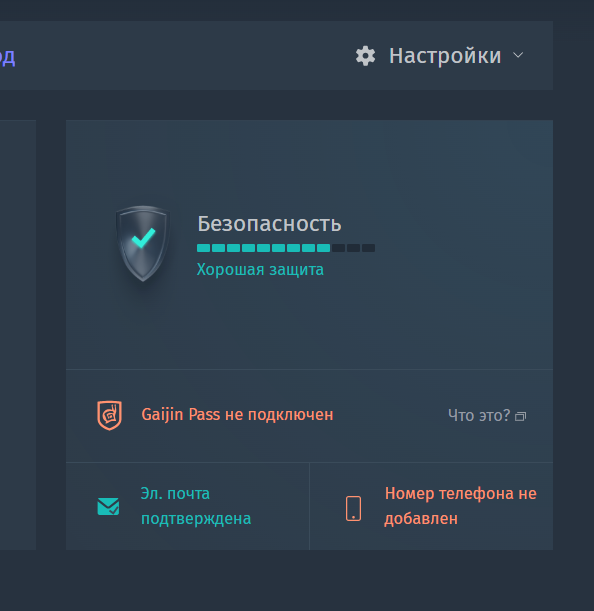Click the partially visible panel on the left

coord(18,335)
